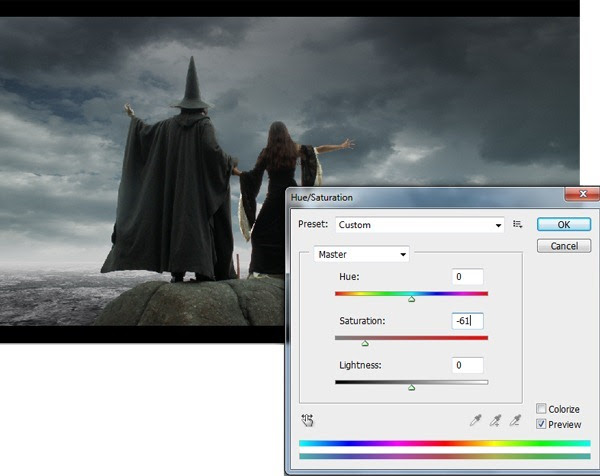Click the Lightness value field
600x476 pixels.
coord(467,365)
